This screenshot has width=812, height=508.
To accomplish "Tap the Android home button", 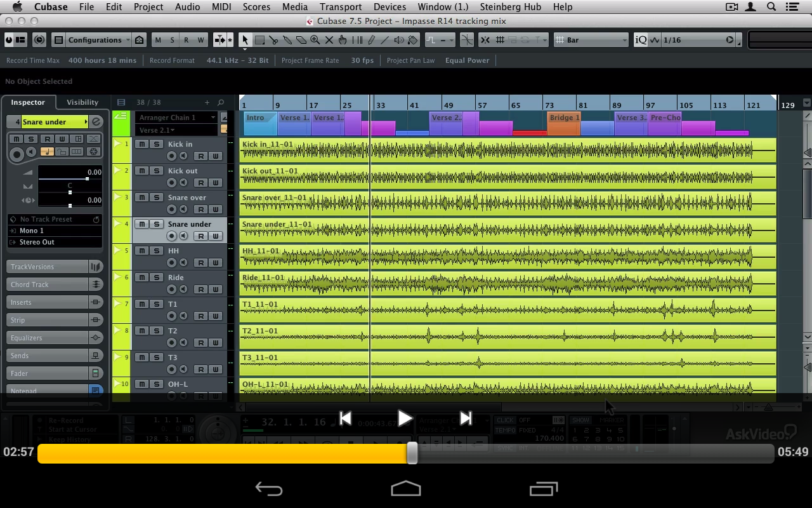I will [x=406, y=488].
